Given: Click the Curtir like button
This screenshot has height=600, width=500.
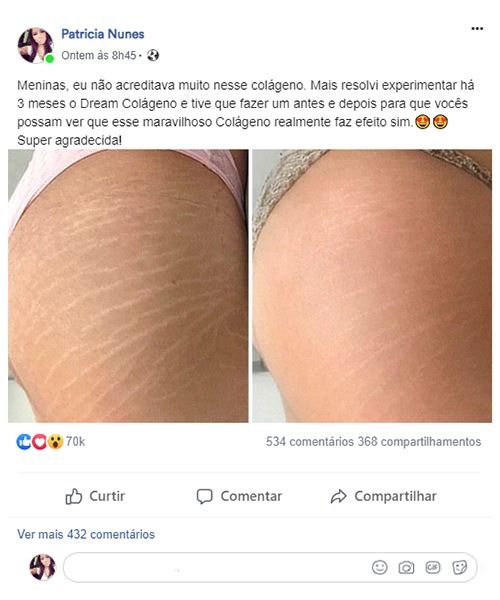Looking at the screenshot, I should pos(95,496).
